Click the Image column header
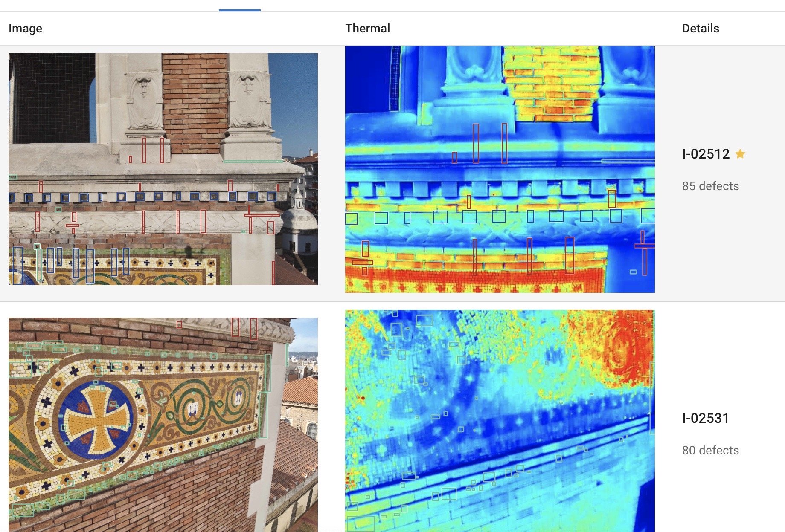 (25, 28)
